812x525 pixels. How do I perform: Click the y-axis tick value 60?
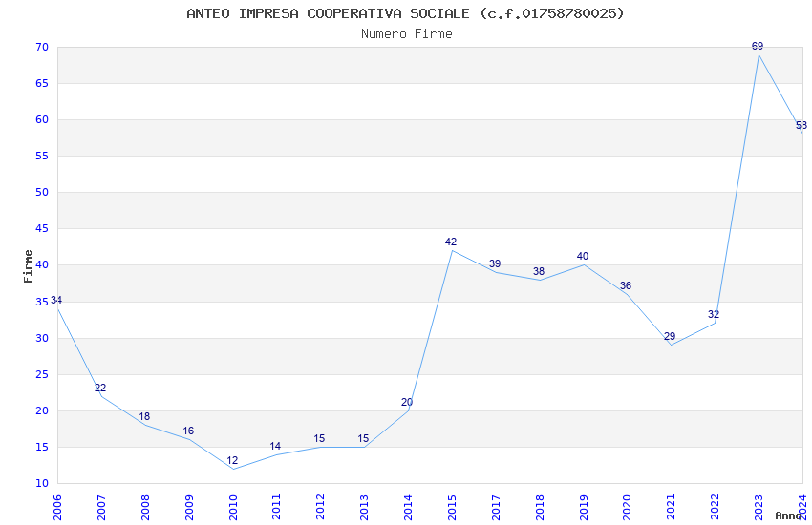42,119
